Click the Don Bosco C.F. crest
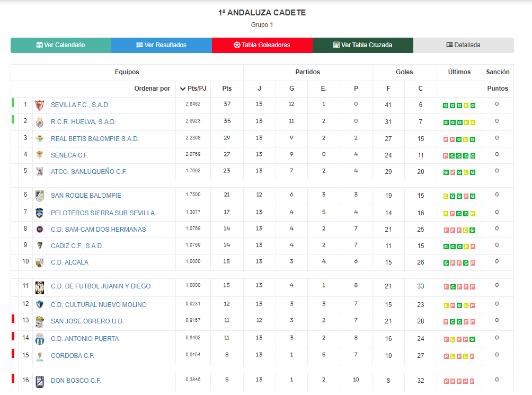This screenshot has height=395, width=532. [x=40, y=382]
